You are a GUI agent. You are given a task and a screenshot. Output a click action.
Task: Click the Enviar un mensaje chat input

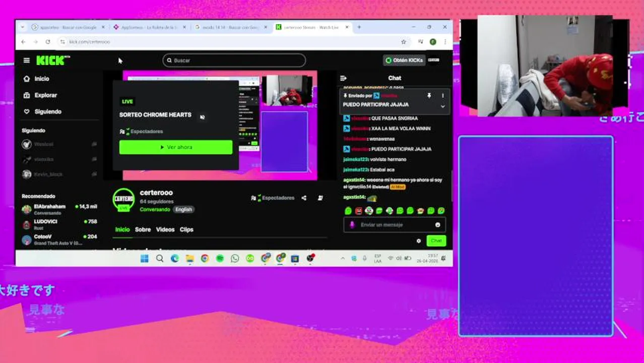tap(394, 225)
